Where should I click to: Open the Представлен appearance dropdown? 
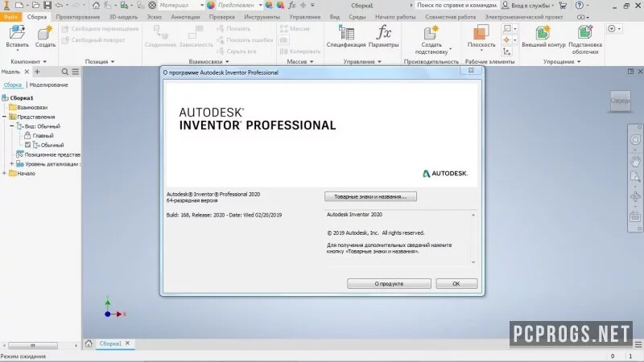coord(260,6)
